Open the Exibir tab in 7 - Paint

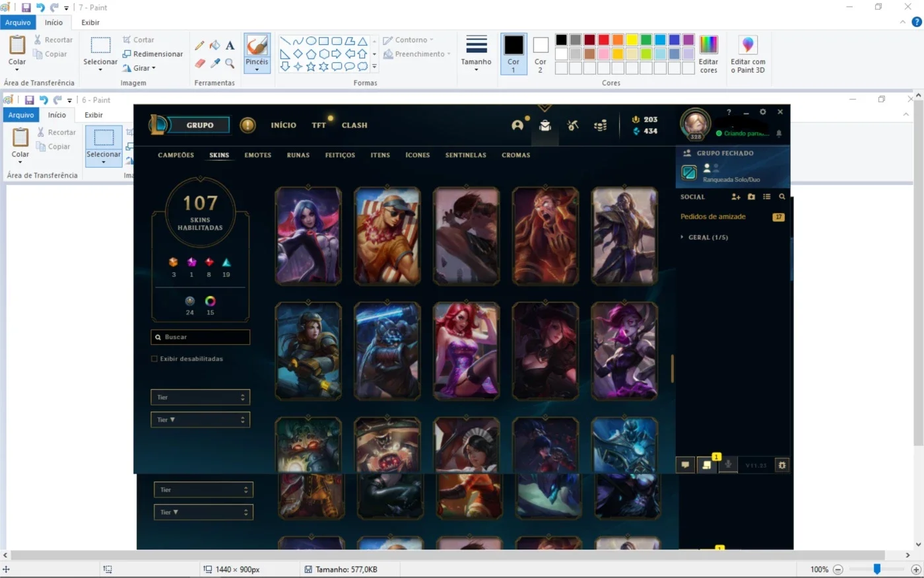point(90,22)
